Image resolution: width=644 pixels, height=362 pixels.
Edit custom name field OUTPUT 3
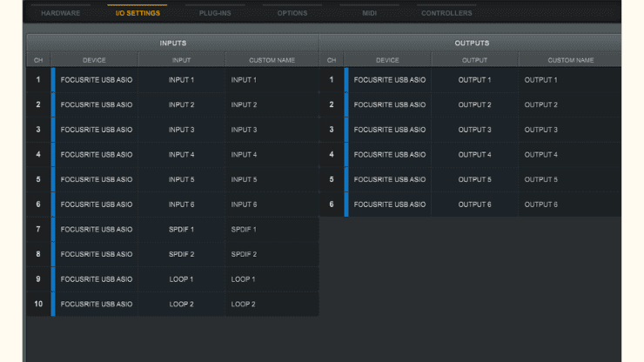570,130
